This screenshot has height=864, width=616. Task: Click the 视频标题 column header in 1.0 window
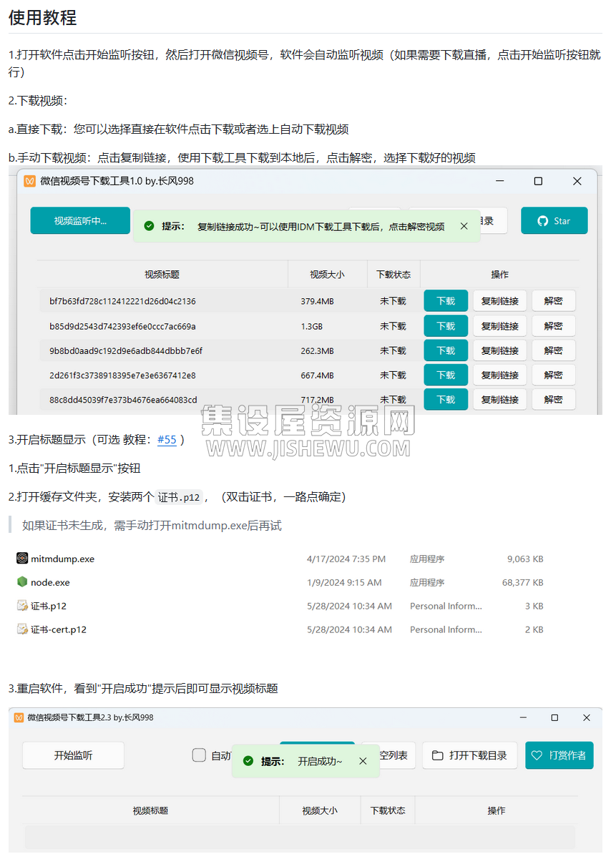click(x=162, y=274)
